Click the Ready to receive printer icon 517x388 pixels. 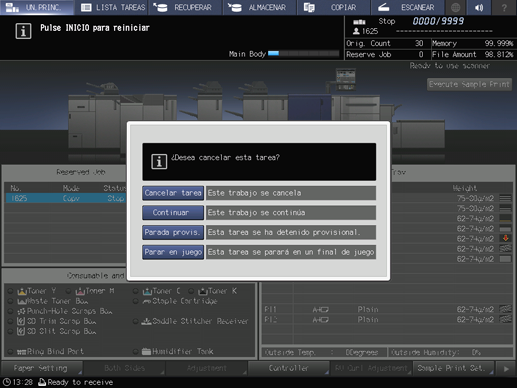point(42,382)
